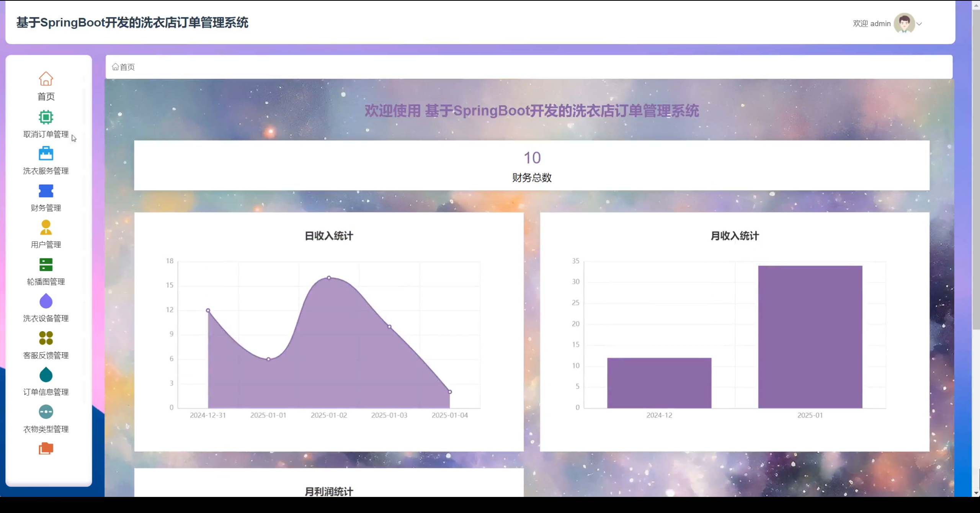Image resolution: width=980 pixels, height=513 pixels.
Task: Click the 2025-01 bar in monthly chart
Action: click(x=810, y=337)
